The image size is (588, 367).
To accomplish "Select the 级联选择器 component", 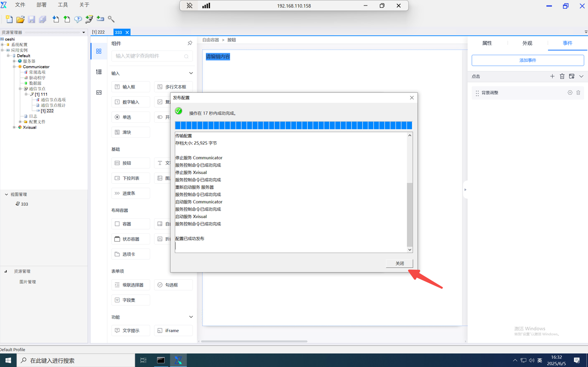I will tap(130, 285).
